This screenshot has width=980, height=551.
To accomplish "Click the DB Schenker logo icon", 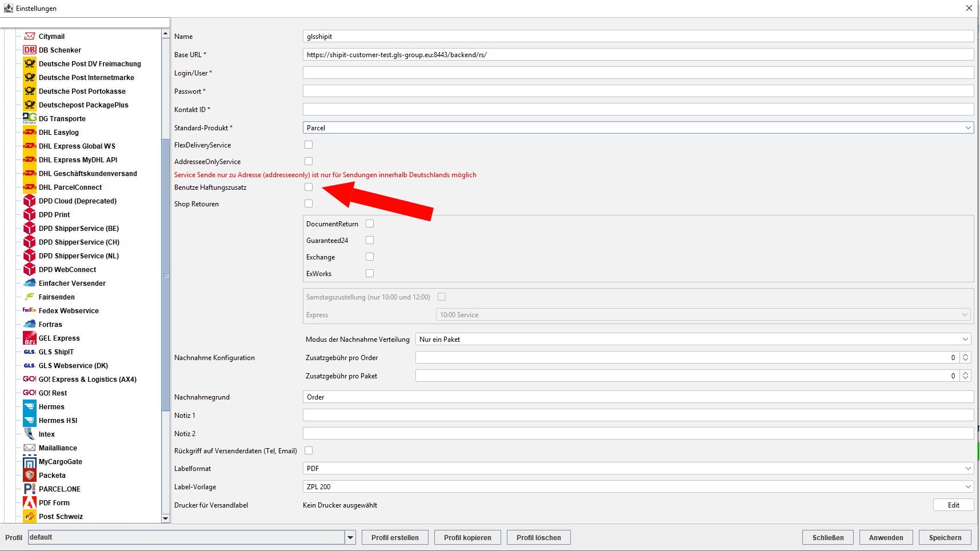I will click(x=30, y=50).
